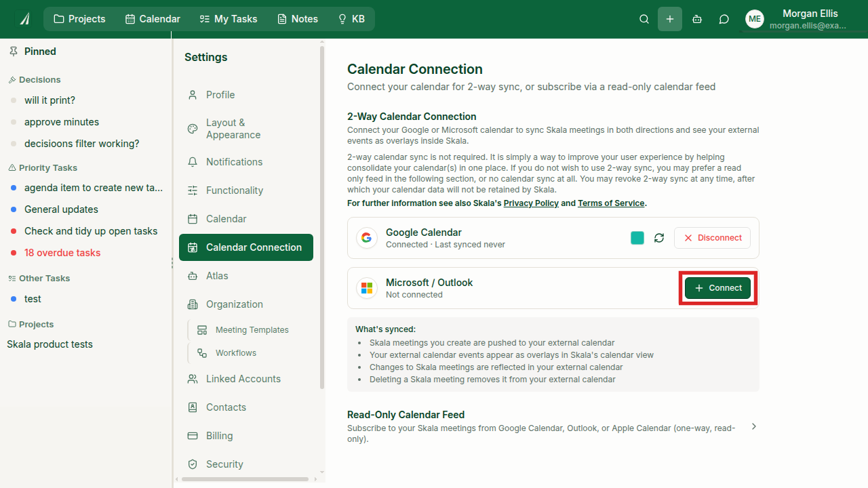This screenshot has width=868, height=488.
Task: Open 'Skala product tests' project
Action: (x=50, y=344)
